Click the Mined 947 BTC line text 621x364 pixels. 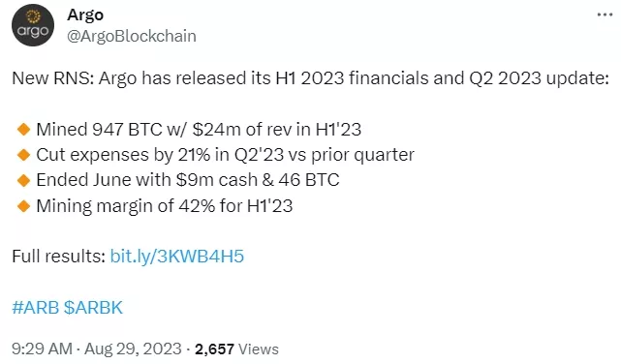[199, 130]
